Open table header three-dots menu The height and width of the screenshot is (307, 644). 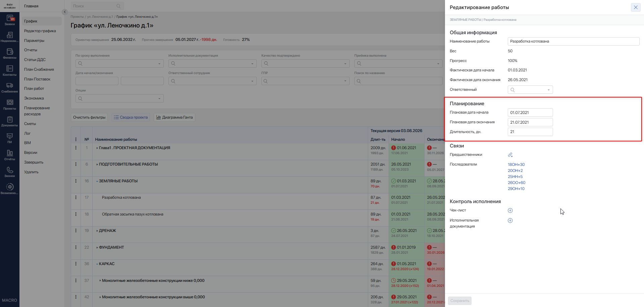(x=76, y=139)
